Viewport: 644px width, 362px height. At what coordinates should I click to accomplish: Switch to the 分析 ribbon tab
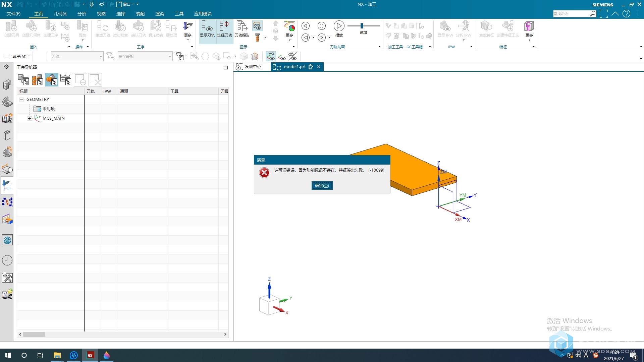pos(82,14)
